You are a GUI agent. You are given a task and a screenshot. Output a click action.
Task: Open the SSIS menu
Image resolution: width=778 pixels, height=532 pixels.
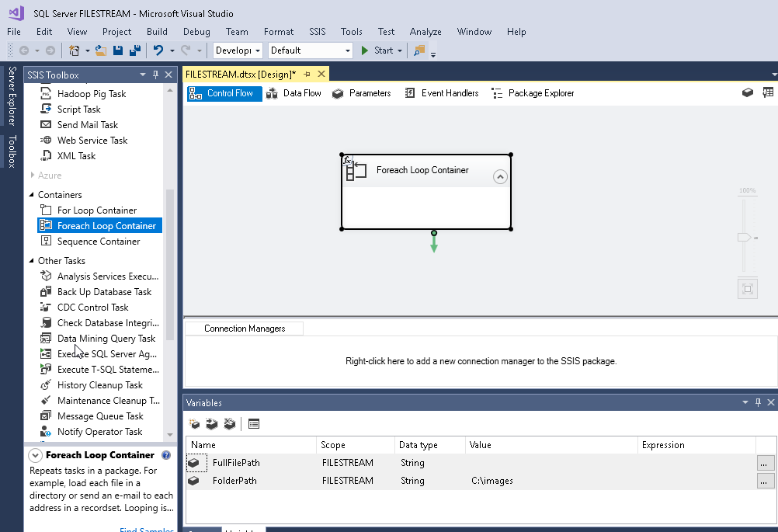click(x=318, y=32)
